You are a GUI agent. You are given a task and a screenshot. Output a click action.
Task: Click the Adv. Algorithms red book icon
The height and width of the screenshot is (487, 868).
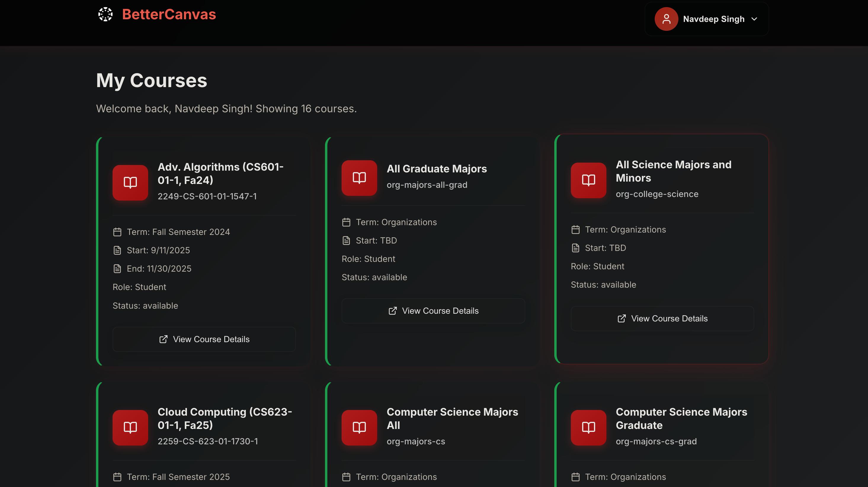click(130, 183)
